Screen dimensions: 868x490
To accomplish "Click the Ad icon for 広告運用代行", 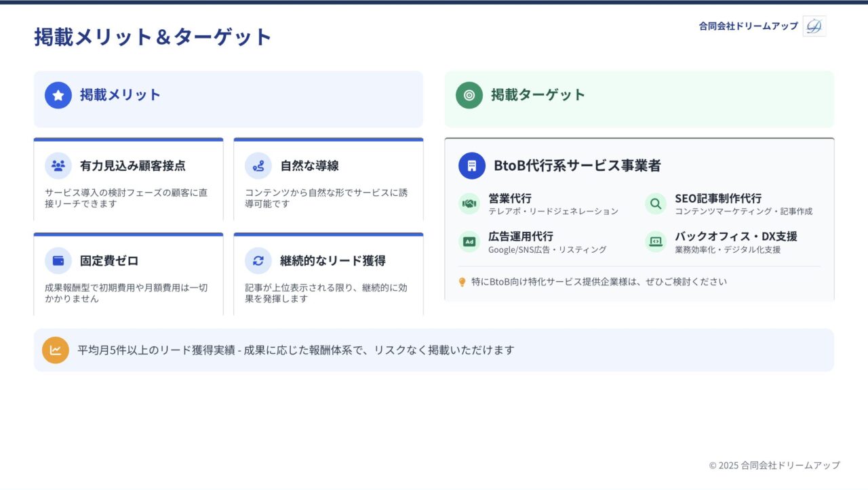I will tap(469, 241).
